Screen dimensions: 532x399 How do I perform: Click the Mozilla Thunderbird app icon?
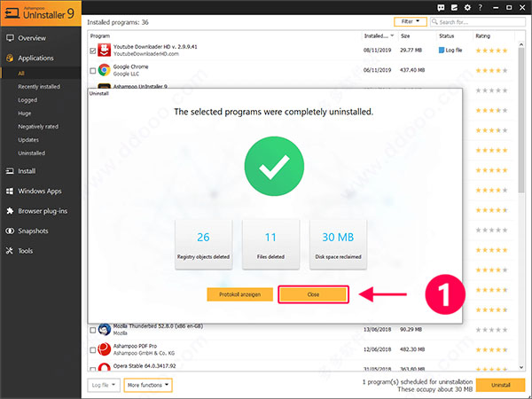[104, 329]
